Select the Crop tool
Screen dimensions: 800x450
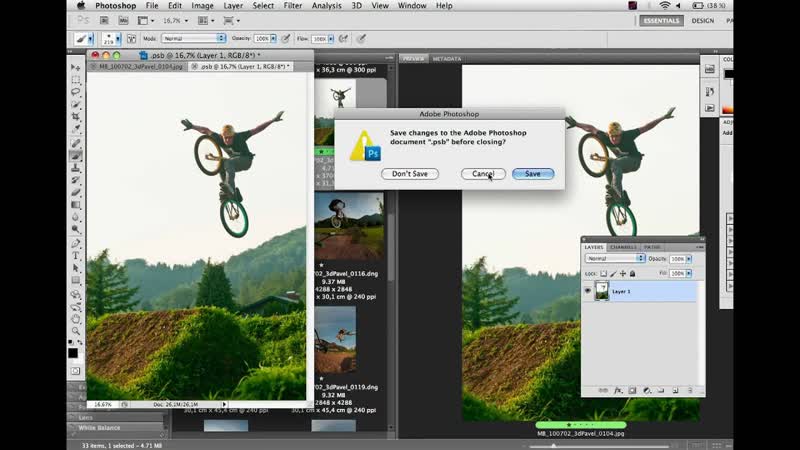76,117
